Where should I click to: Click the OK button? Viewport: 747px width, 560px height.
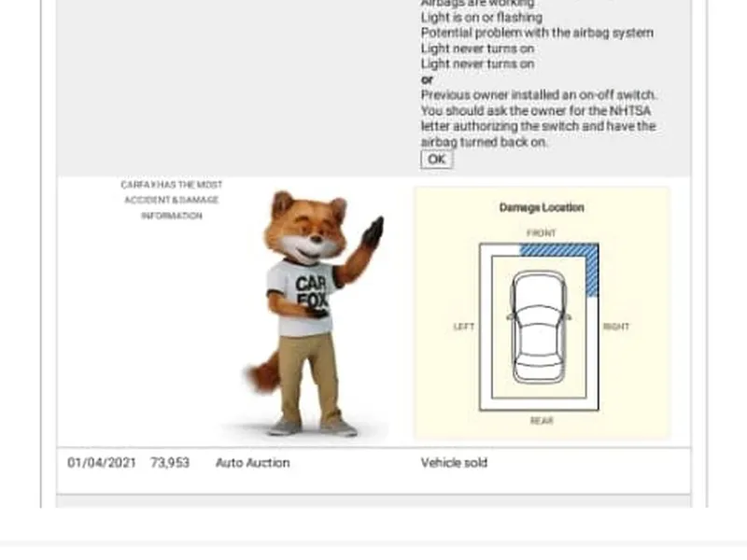tap(436, 160)
